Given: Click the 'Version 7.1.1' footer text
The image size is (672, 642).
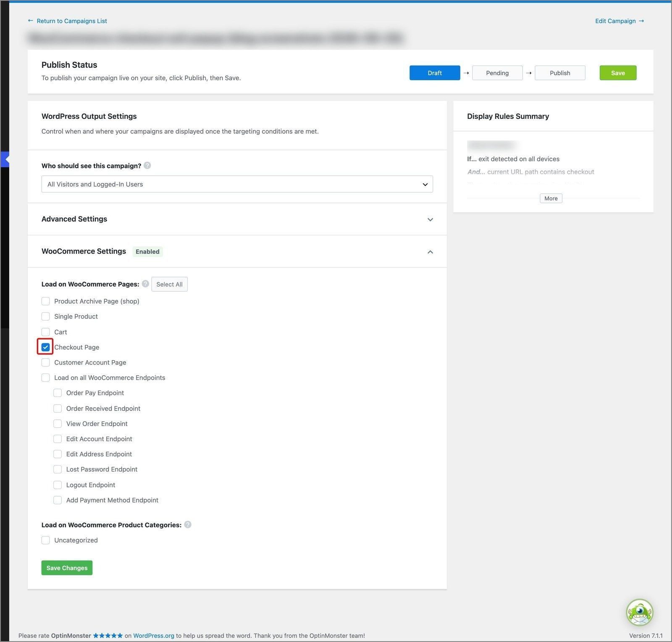Looking at the screenshot, I should pos(646,635).
